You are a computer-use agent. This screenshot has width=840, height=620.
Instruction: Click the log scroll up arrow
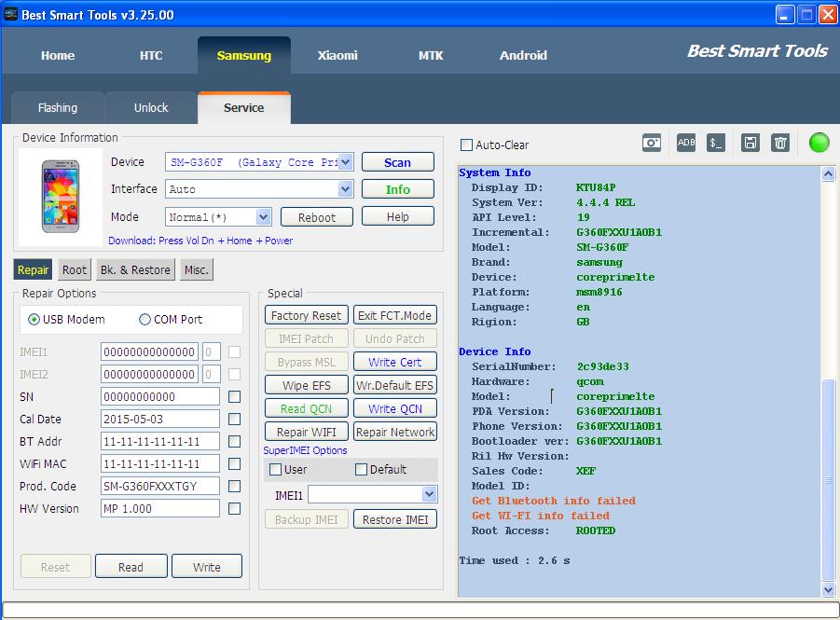pyautogui.click(x=828, y=173)
